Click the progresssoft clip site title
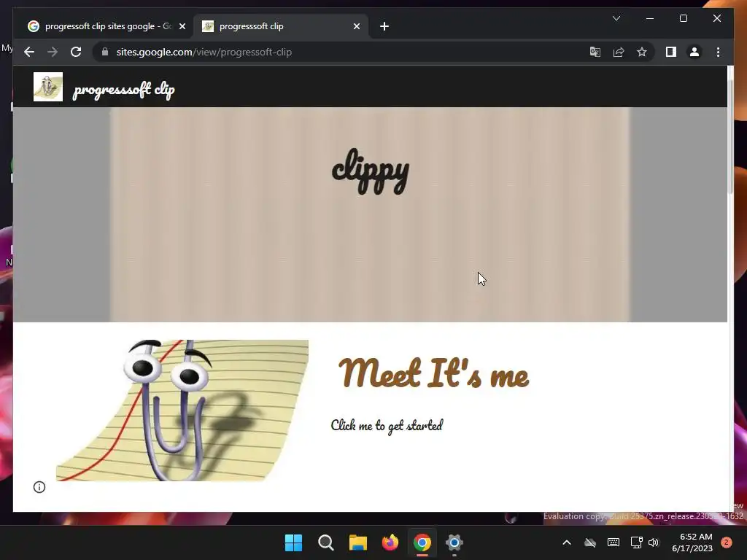The image size is (747, 560). [124, 90]
